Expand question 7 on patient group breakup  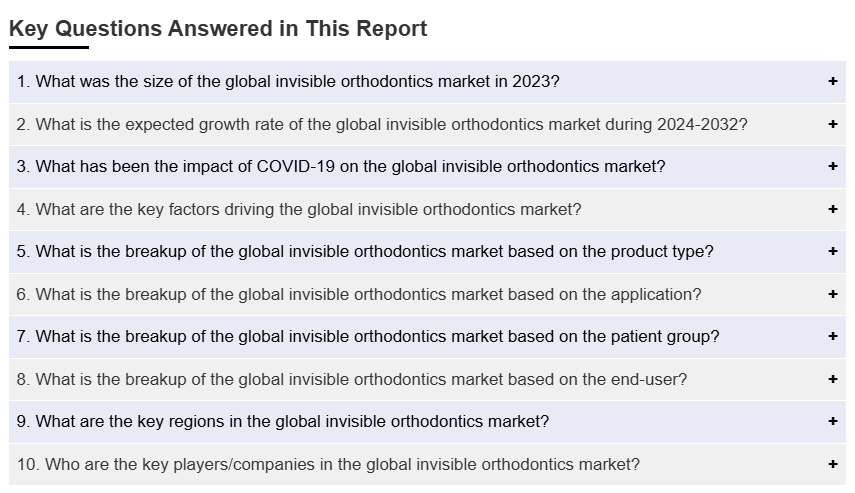point(368,337)
